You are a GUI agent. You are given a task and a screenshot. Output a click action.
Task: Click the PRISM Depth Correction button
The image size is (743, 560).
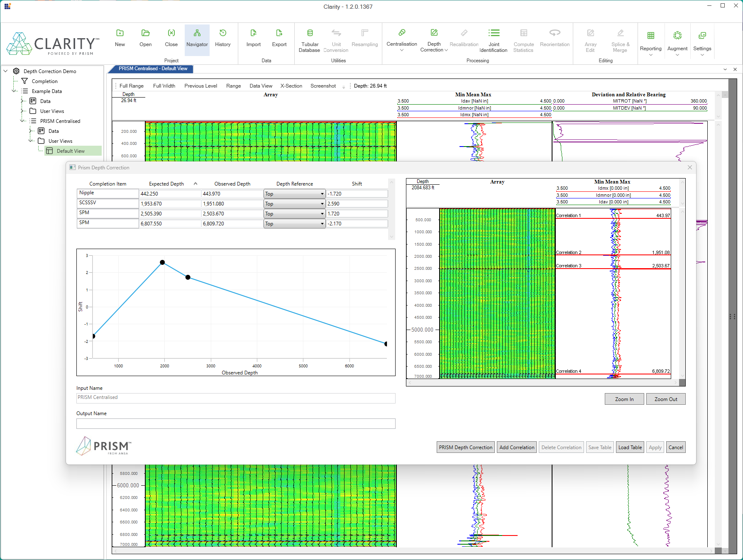(465, 448)
